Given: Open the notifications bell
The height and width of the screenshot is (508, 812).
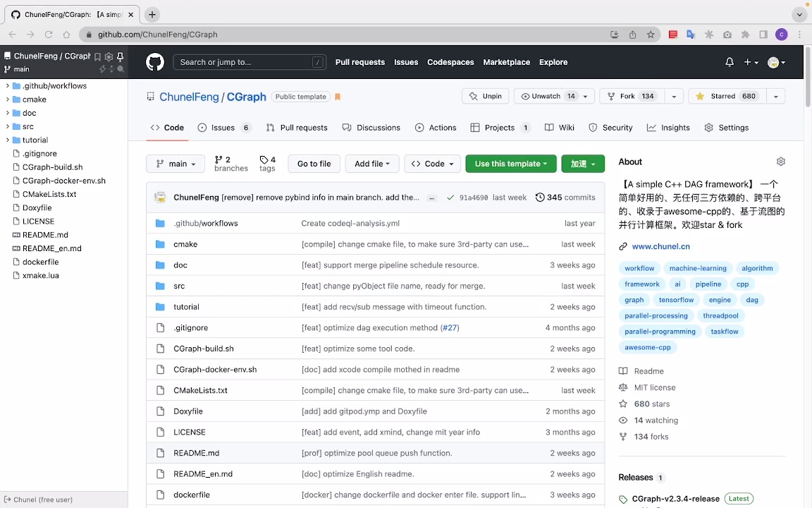Looking at the screenshot, I should [730, 62].
